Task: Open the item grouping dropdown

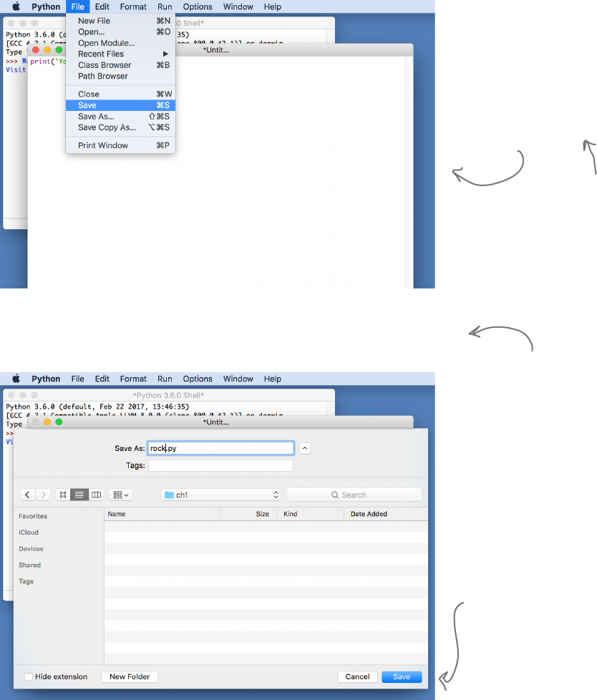Action: (120, 495)
